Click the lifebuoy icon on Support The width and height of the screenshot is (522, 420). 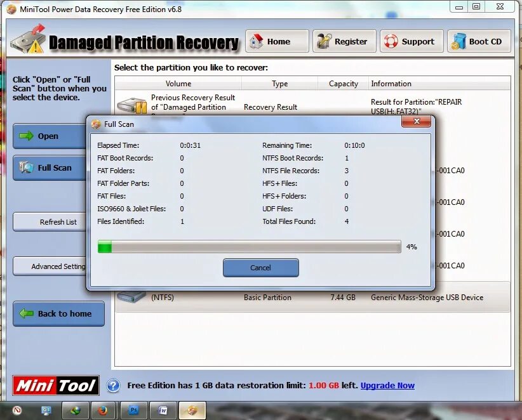coord(391,41)
